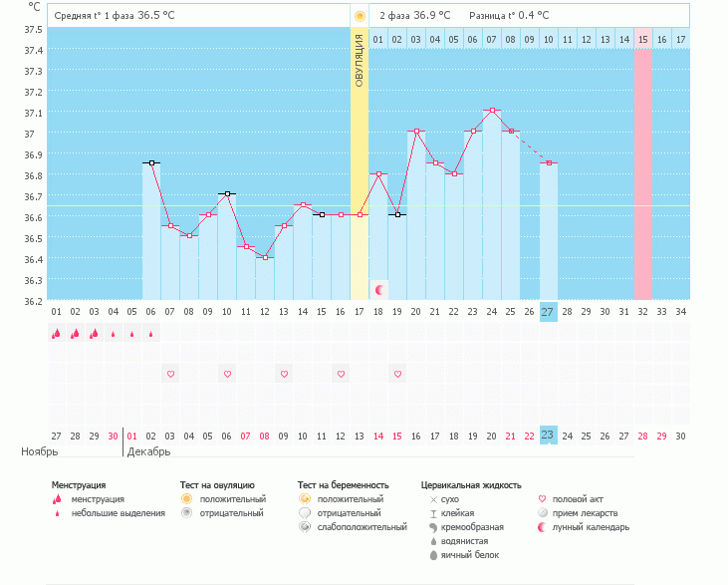The image size is (728, 585).
Task: Click the lunar calendar moon on cycle day 18
Action: pos(379,290)
